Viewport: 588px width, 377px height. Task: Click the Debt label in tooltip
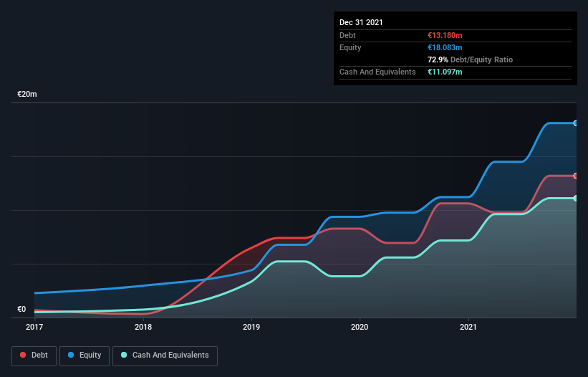tap(347, 35)
